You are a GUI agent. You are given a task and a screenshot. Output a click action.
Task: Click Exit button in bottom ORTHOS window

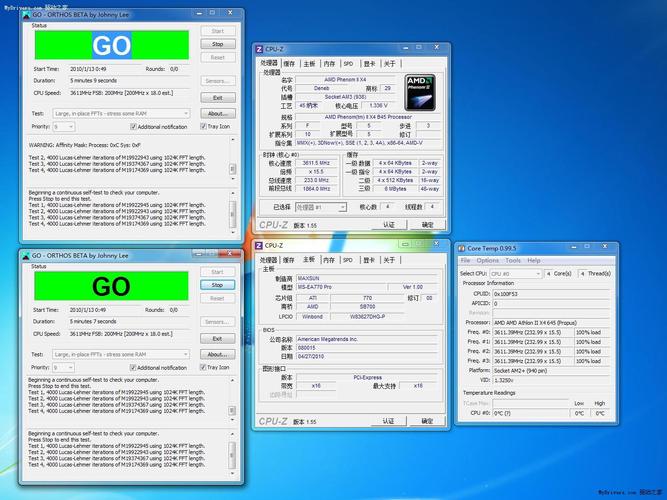pyautogui.click(x=217, y=339)
